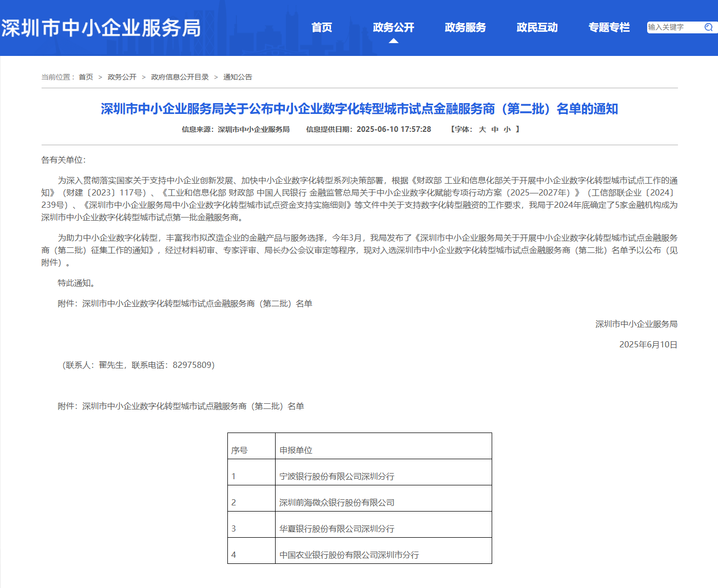Screen dimensions: 718x588
Task: Set font size to 大
Action: coord(482,129)
